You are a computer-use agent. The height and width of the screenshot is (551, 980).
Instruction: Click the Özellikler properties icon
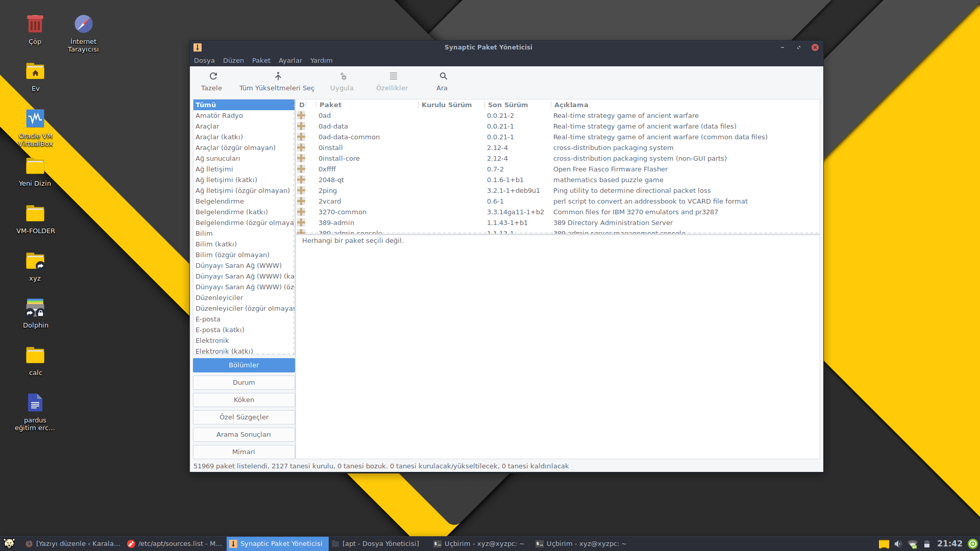[x=393, y=77]
